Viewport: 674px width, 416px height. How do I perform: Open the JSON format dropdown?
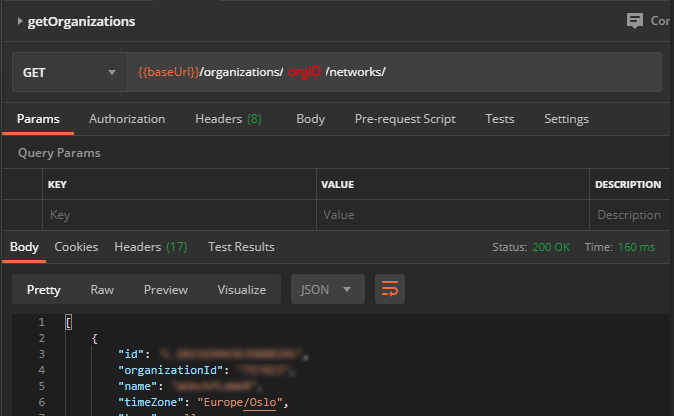[x=326, y=290]
